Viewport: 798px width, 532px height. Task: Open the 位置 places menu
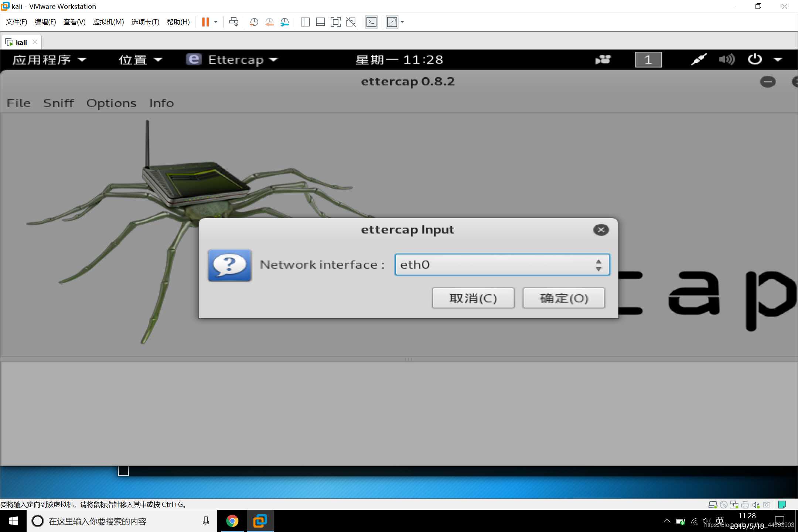tap(140, 59)
